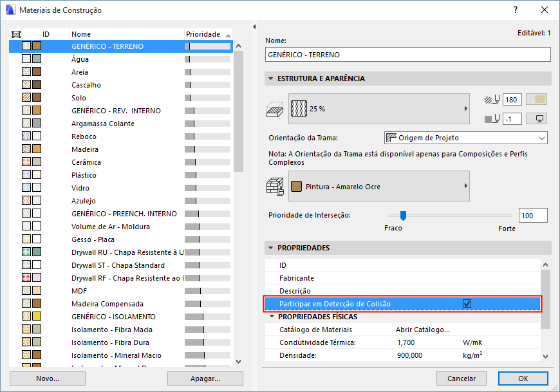
Task: Select the Gesso - Placa material row
Action: (x=121, y=239)
